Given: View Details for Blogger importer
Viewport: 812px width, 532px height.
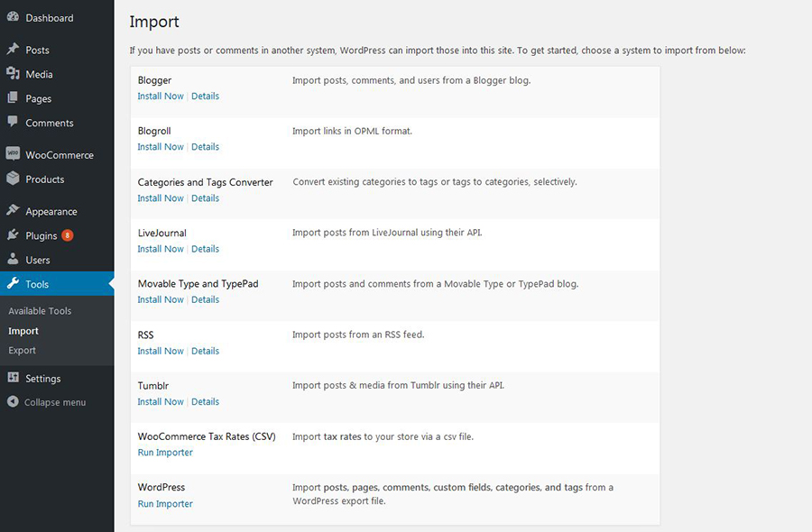Looking at the screenshot, I should click(x=206, y=96).
